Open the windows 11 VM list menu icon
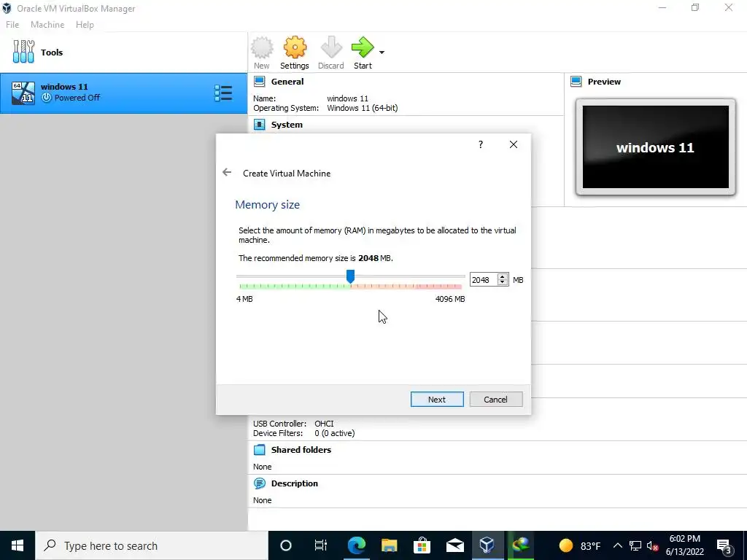 click(223, 93)
